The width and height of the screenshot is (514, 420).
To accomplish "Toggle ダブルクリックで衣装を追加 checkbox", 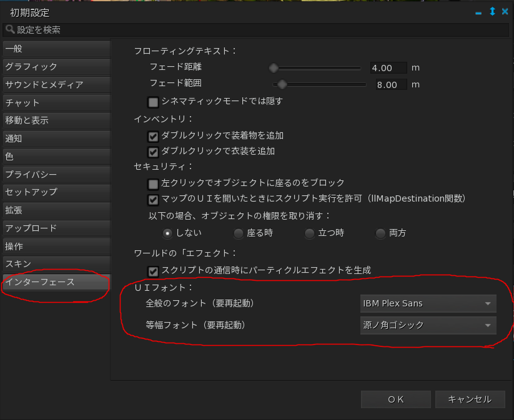I will click(153, 152).
